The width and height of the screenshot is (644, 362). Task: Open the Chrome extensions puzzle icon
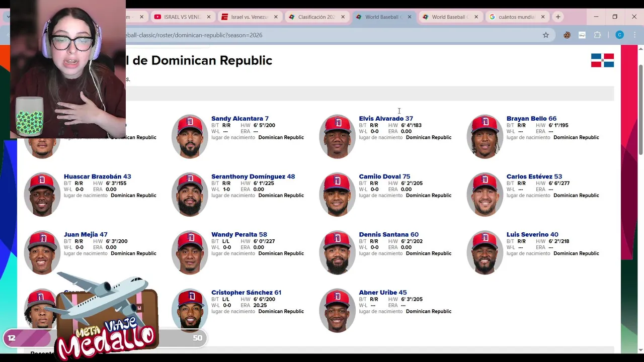[x=598, y=35]
